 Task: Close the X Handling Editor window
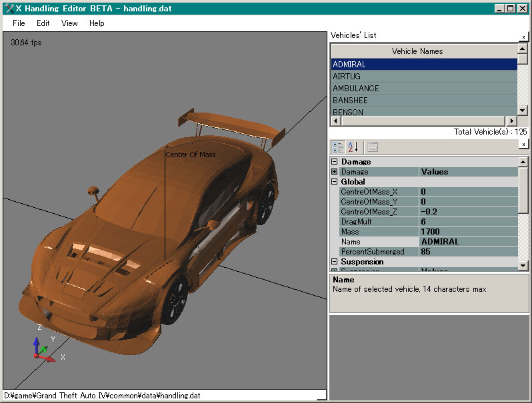tap(522, 9)
